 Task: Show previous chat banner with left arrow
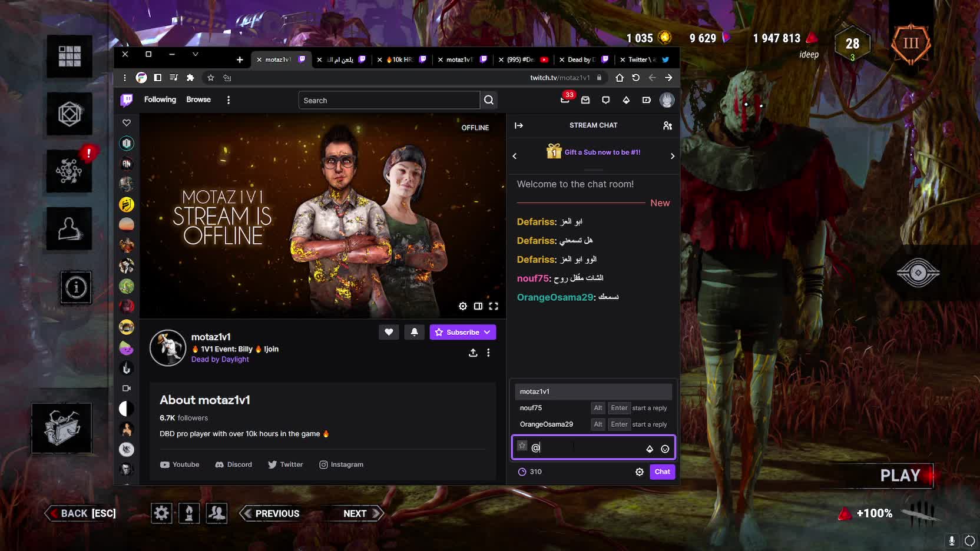(515, 156)
